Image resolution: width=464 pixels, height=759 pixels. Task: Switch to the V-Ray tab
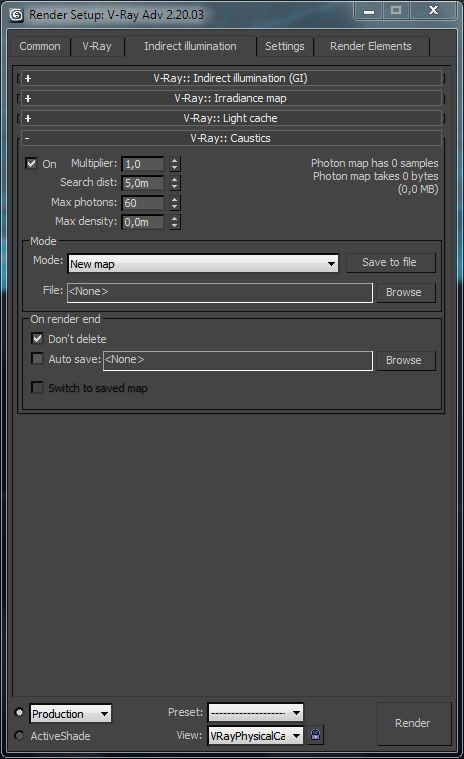click(97, 46)
